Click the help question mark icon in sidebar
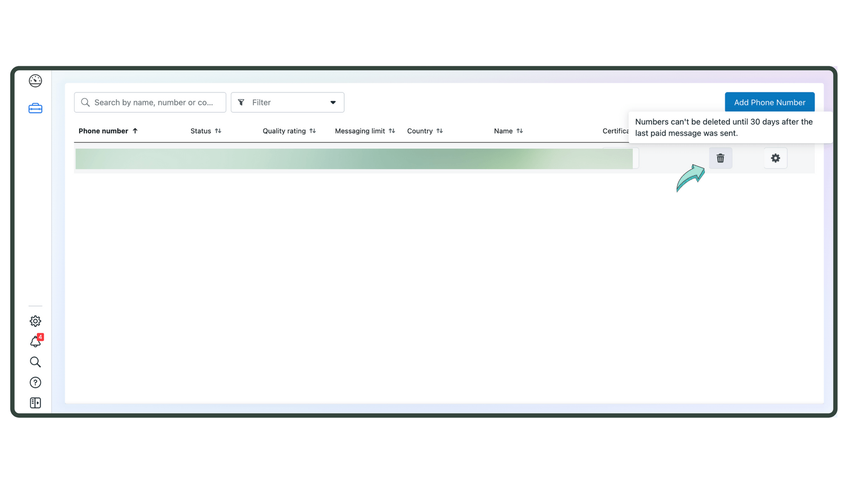This screenshot has height=488, width=868. tap(35, 382)
